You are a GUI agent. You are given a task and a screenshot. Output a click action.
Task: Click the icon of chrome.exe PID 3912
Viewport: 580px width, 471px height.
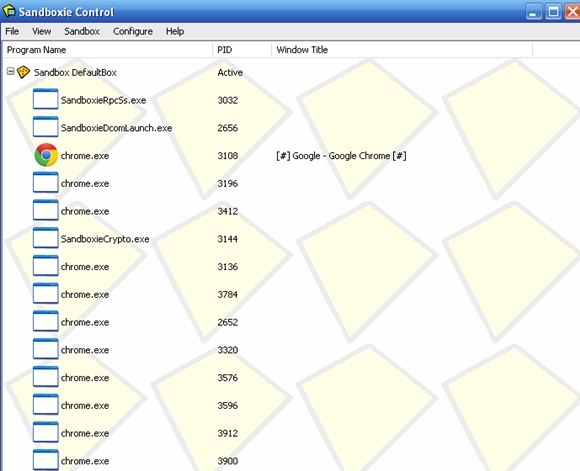[45, 432]
